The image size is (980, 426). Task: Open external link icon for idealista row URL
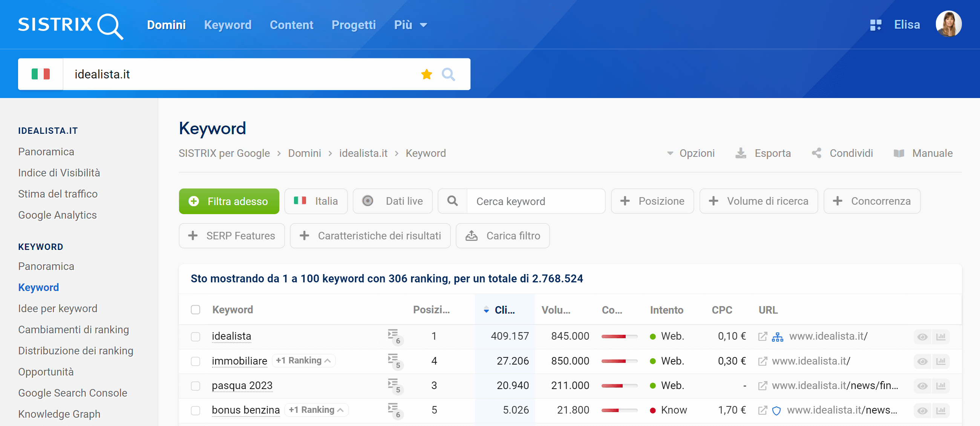point(763,336)
